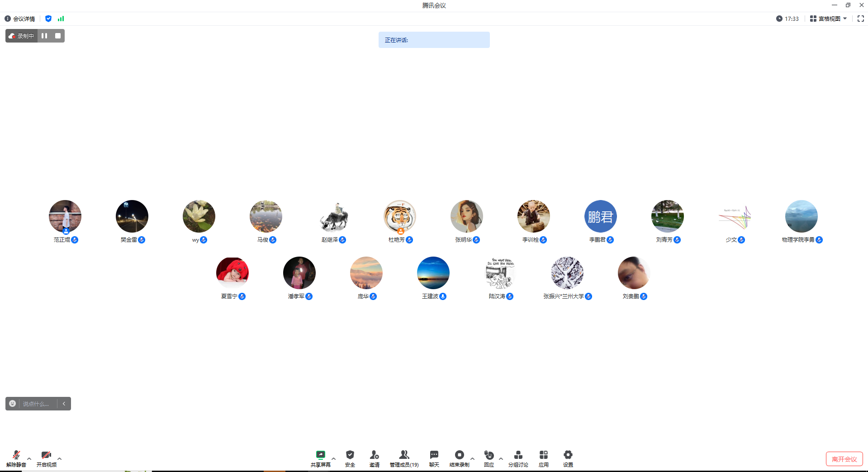This screenshot has width=868, height=472.
Task: Expand audio options arrow beside microphone
Action: (x=29, y=458)
